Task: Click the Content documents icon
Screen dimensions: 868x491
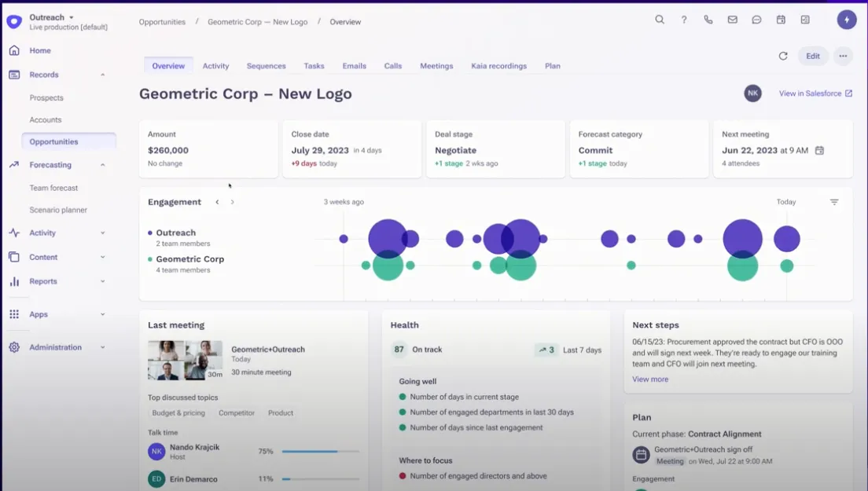Action: point(14,257)
